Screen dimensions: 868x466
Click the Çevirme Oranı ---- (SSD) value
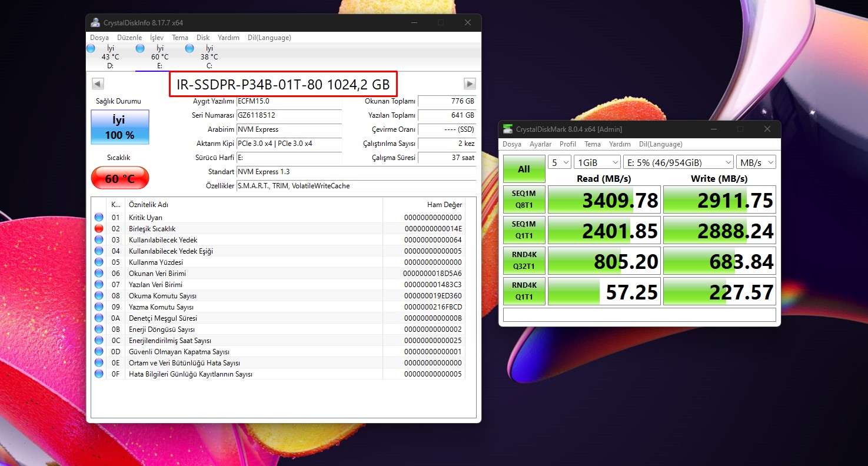point(447,129)
